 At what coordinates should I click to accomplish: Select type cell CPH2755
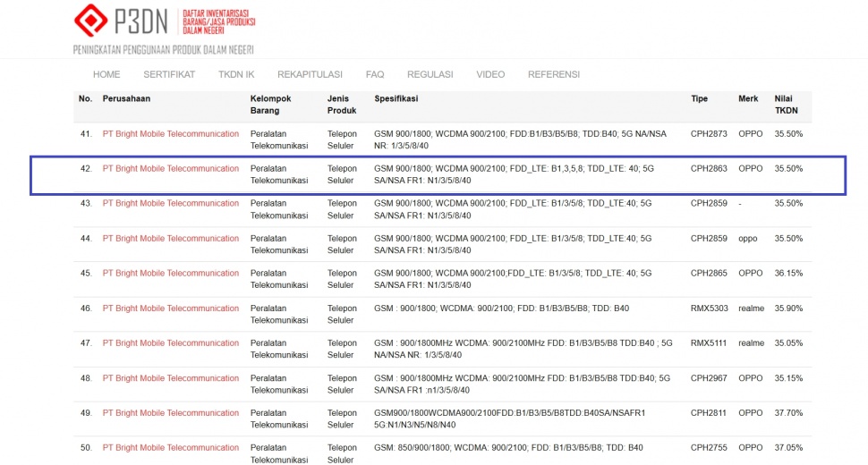tap(709, 448)
